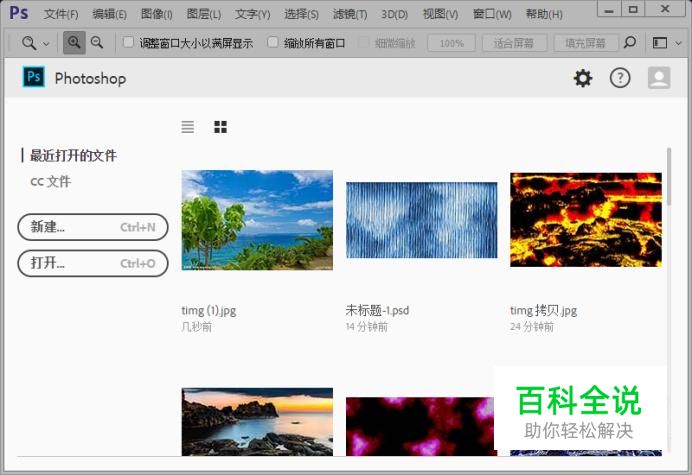
Task: Click the 24 分钟前 timestamp text
Action: coord(532,327)
